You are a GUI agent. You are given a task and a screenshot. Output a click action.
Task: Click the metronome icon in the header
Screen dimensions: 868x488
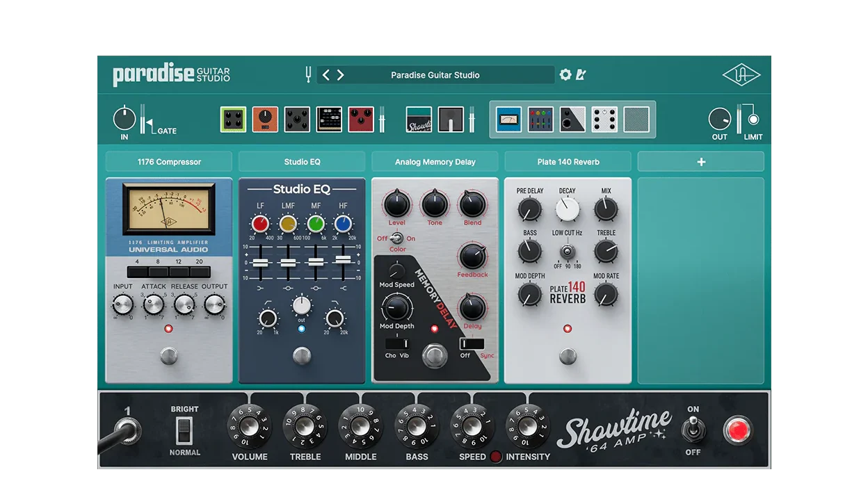[x=581, y=74]
